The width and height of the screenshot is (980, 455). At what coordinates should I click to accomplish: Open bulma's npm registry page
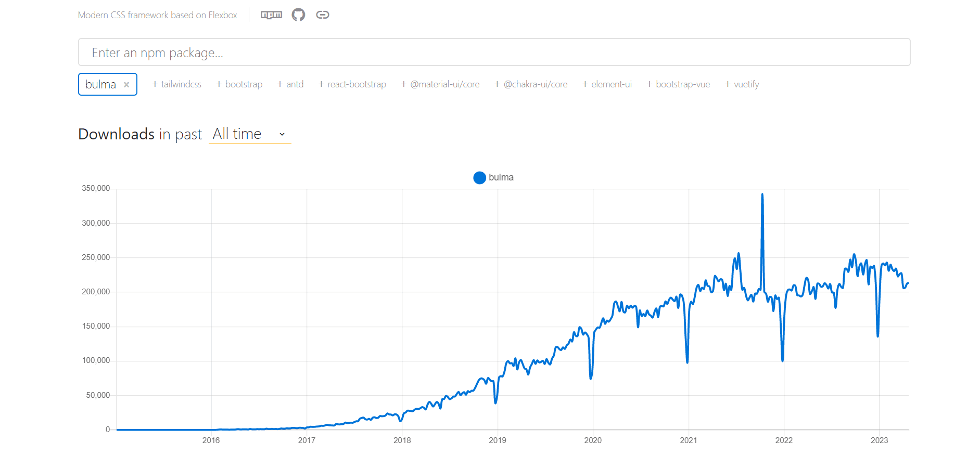point(271,15)
